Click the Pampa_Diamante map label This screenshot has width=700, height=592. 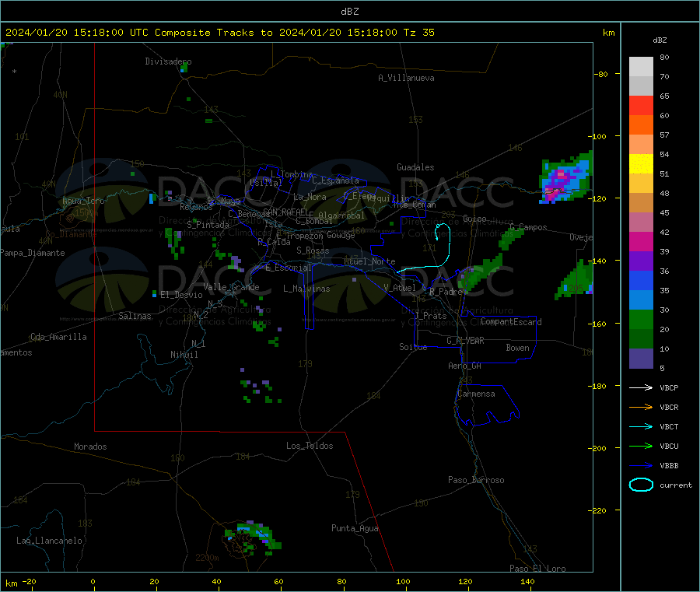tap(33, 253)
